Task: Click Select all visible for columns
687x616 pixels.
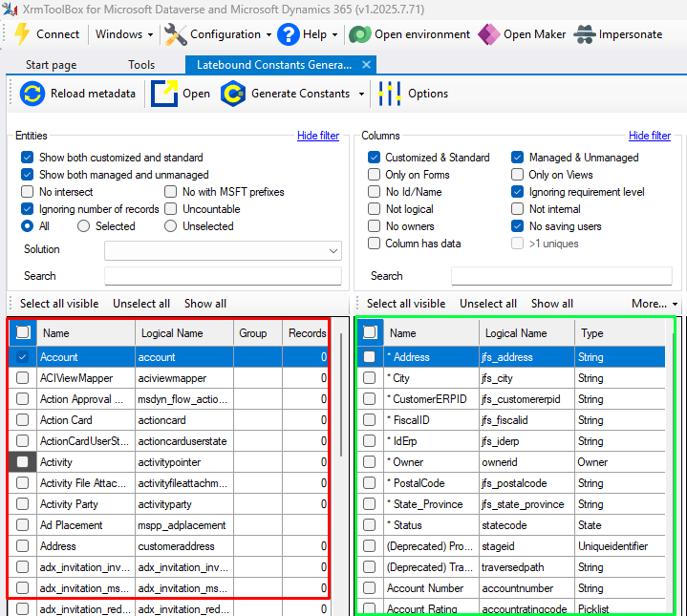Action: point(406,304)
